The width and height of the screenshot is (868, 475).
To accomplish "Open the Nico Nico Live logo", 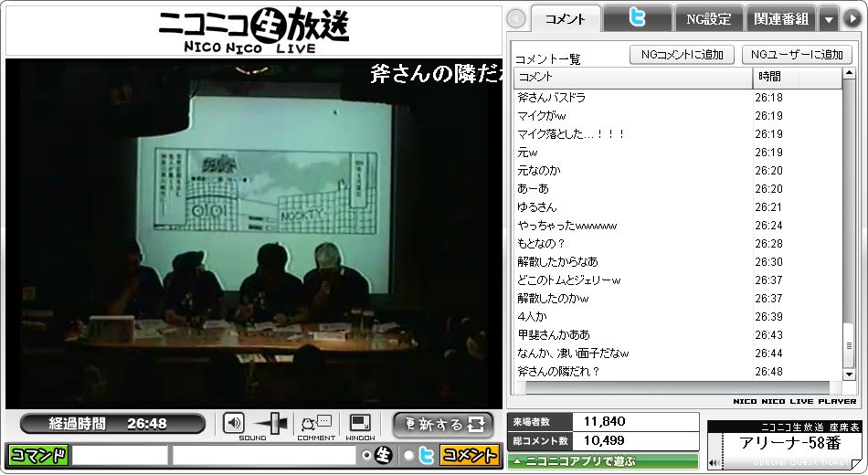I will 253,30.
